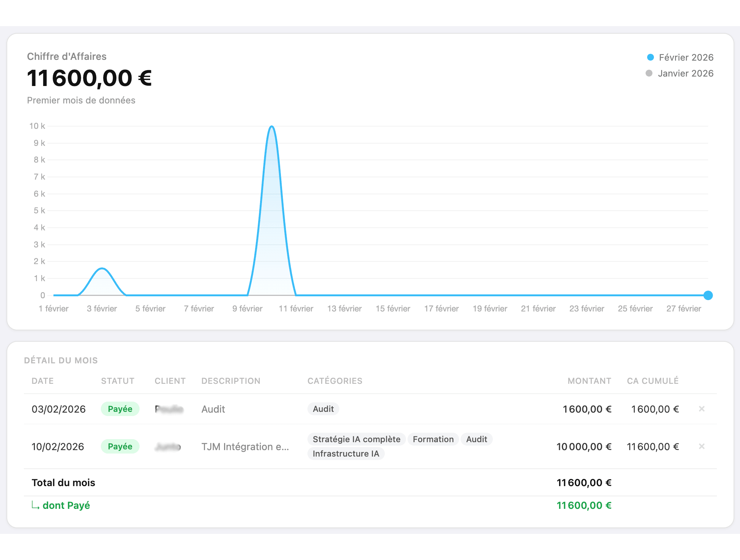Click the small 3 février chart peak
Viewport: 740px width, 560px height.
pos(102,269)
